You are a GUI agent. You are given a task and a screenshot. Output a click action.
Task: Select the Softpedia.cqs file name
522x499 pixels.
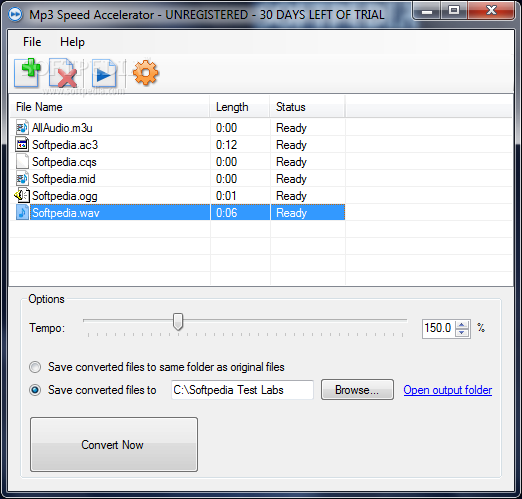pyautogui.click(x=64, y=162)
